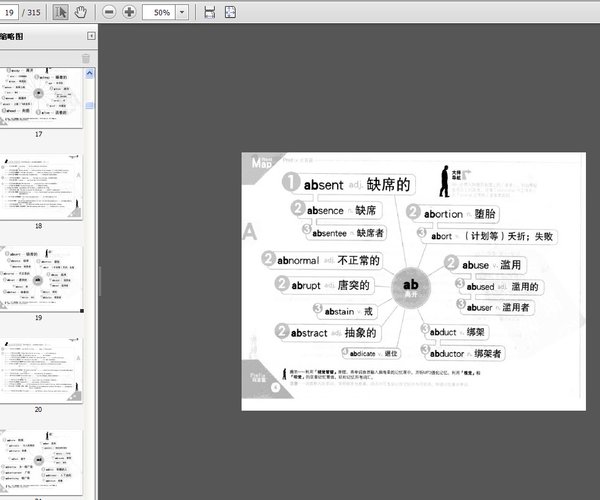The image size is (600, 500).
Task: Click the fit full page icon
Action: click(x=230, y=13)
